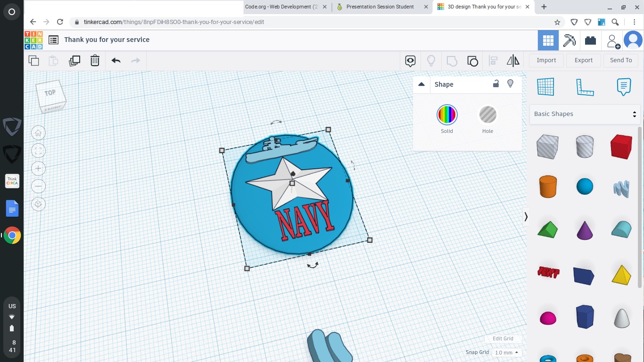Click the Export button

tap(584, 60)
